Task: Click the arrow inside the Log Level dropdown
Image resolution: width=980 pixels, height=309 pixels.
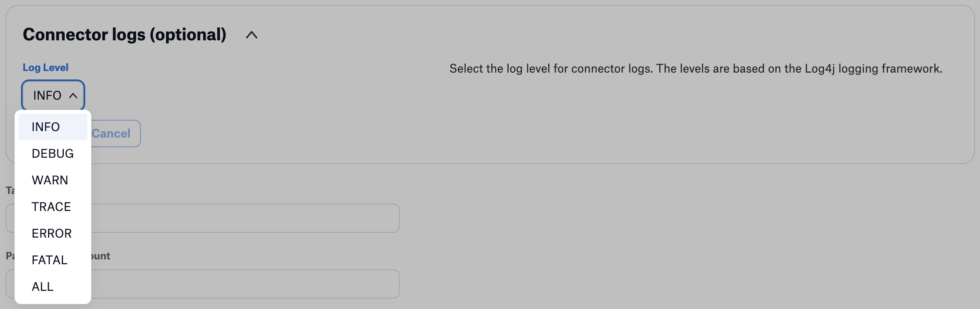Action: click(x=73, y=96)
